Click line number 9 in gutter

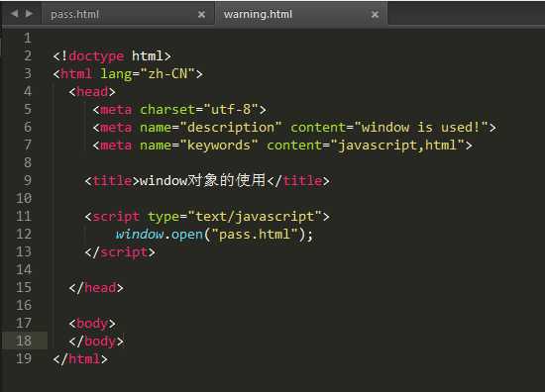(x=28, y=180)
